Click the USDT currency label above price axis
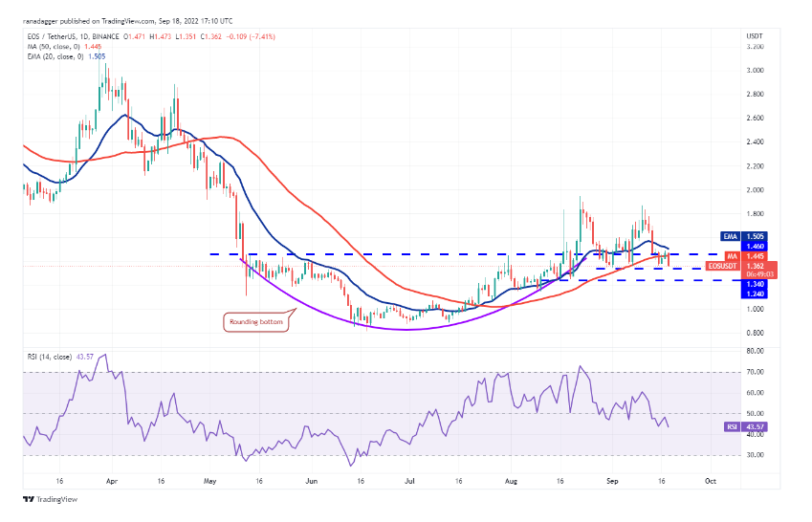 click(755, 36)
